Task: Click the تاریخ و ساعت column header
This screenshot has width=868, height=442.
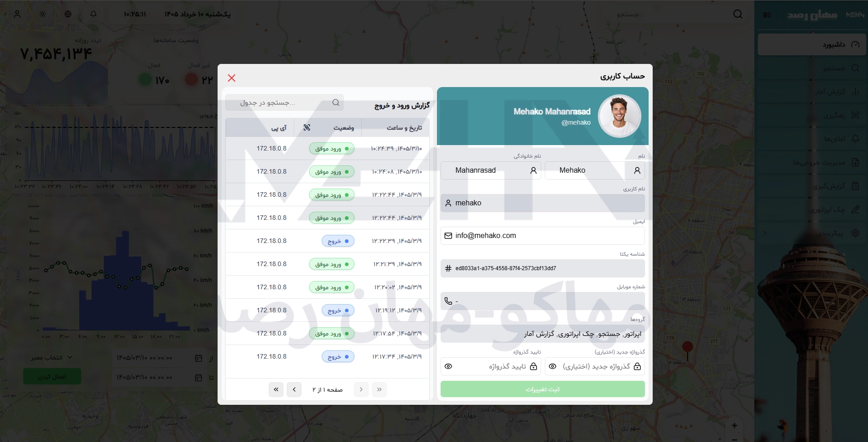Action: point(404,128)
